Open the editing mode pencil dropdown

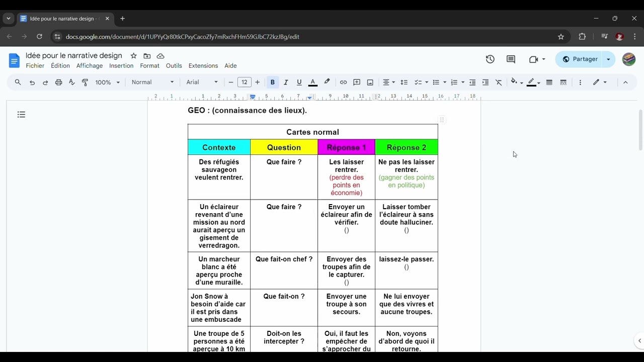tap(600, 82)
